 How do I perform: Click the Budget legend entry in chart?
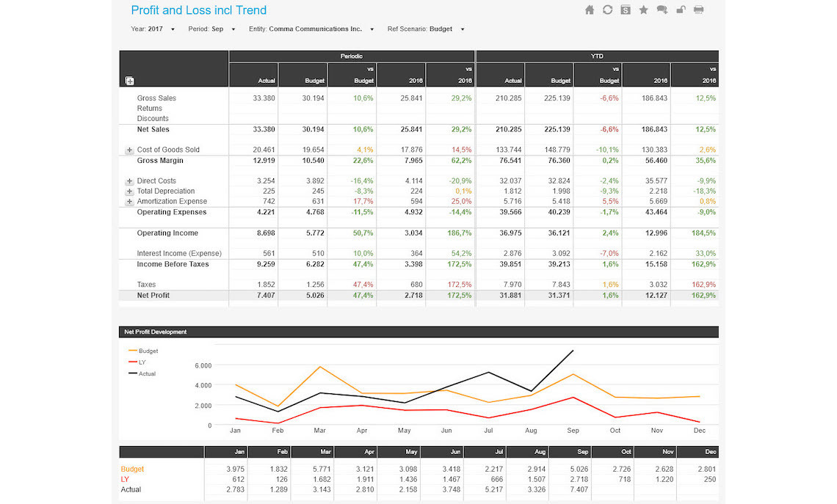(143, 351)
